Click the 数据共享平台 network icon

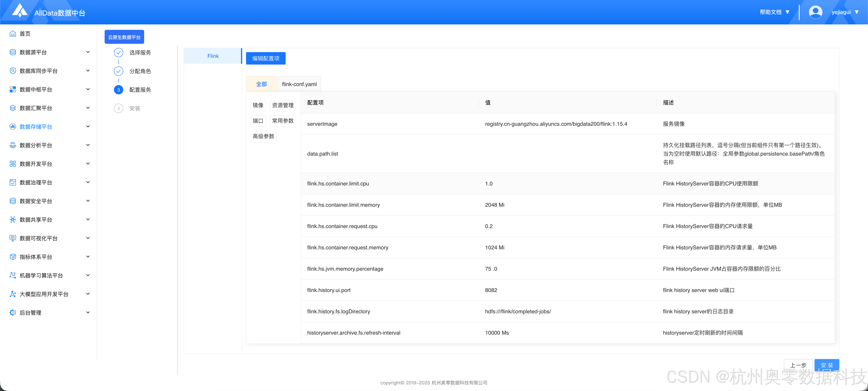13,220
